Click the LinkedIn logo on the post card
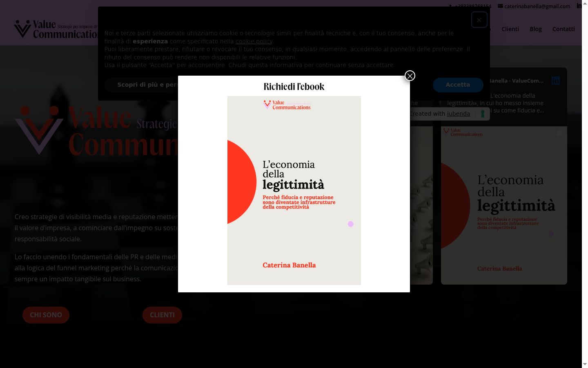The image size is (588, 368). (555, 81)
